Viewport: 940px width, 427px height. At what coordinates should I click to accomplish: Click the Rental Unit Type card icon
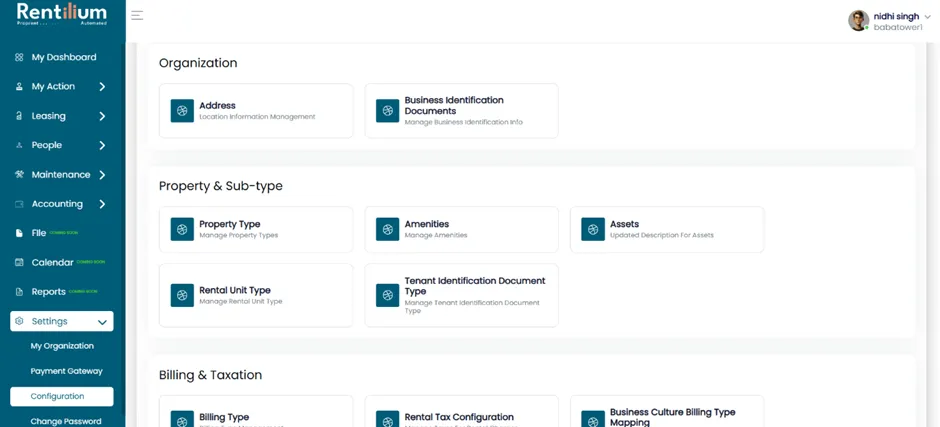[182, 295]
